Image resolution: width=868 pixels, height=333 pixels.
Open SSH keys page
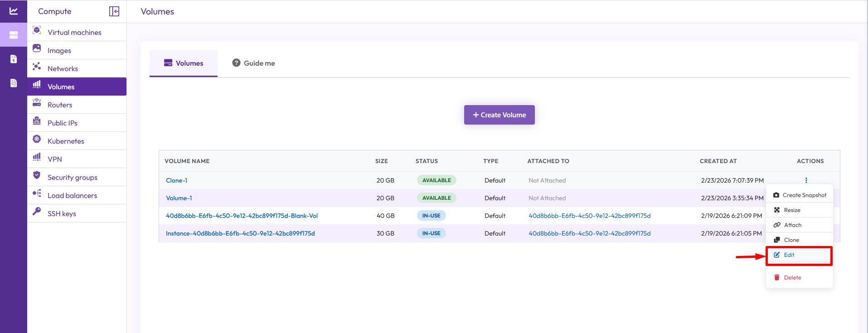(x=62, y=213)
